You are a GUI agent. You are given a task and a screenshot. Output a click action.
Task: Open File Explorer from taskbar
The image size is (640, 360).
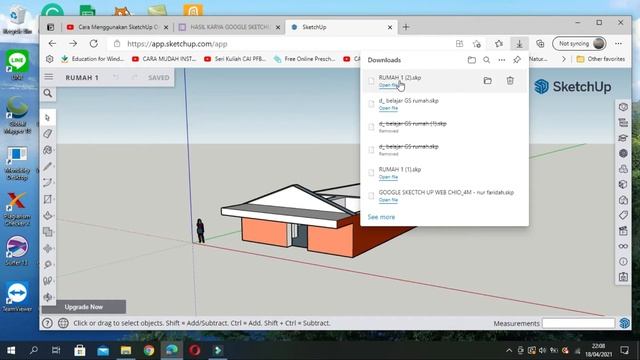(x=126, y=350)
